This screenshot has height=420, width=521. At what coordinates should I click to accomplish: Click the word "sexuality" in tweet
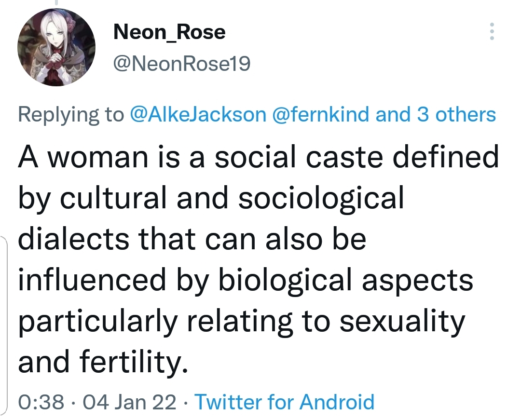click(403, 320)
